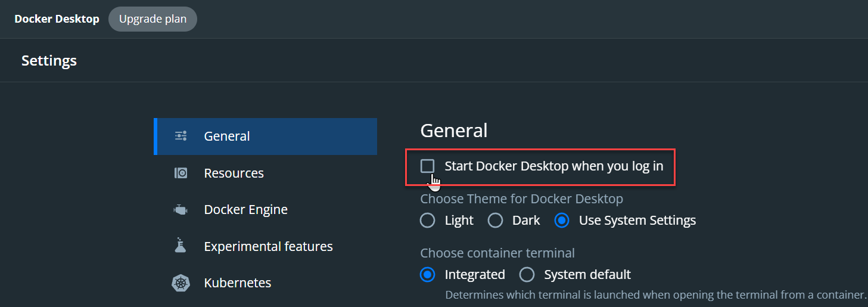Click the Upgrade plan button
Screen dimensions: 868x307
[x=153, y=19]
